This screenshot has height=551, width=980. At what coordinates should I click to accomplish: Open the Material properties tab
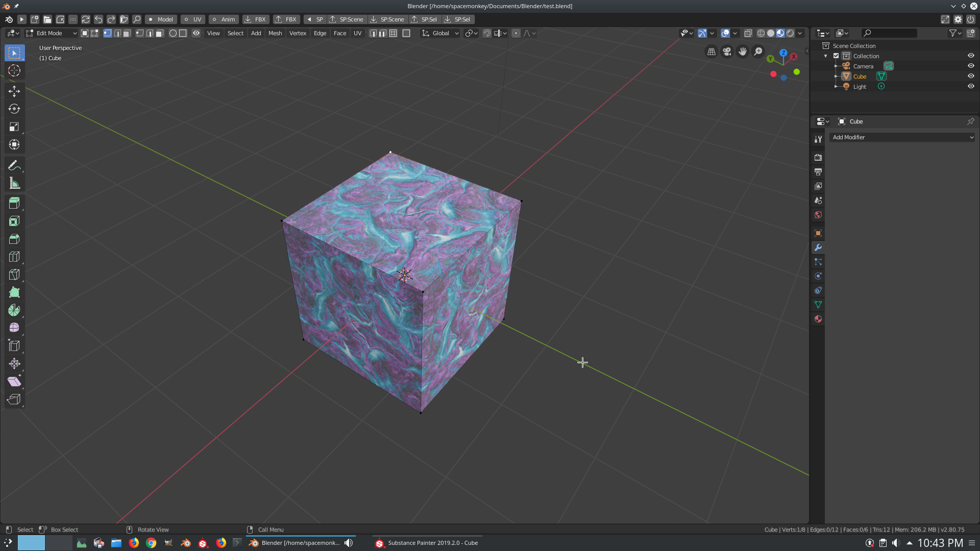(818, 319)
